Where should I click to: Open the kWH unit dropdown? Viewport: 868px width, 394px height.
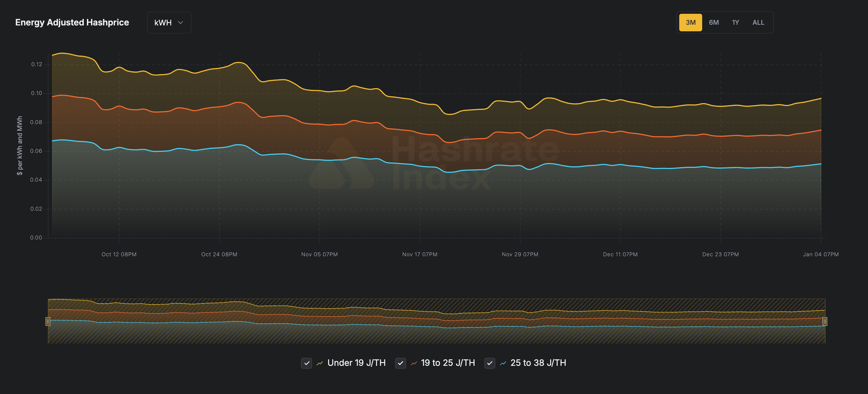pos(169,23)
